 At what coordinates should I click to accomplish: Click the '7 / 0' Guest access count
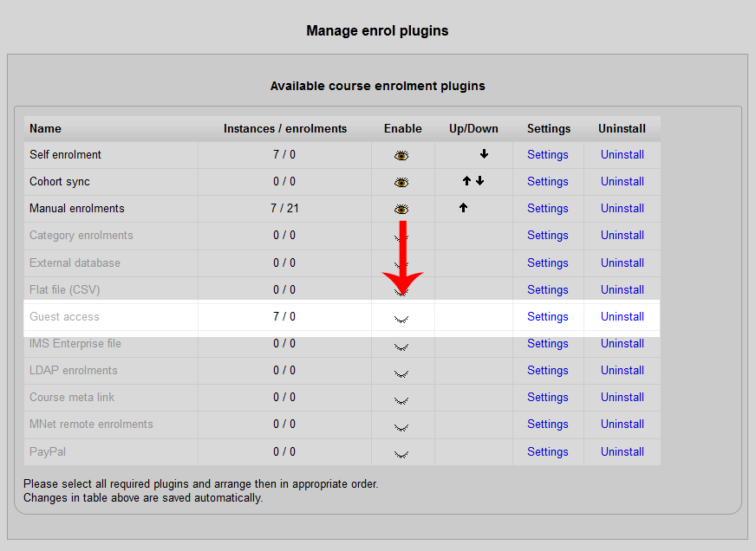(284, 317)
